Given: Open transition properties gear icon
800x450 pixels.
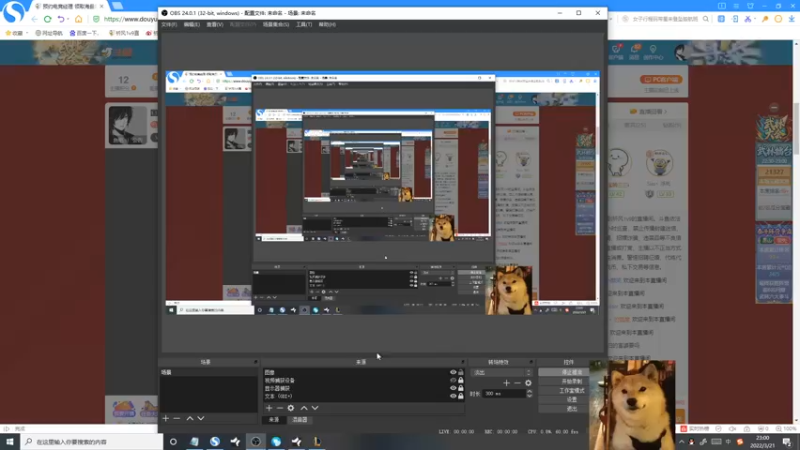Looking at the screenshot, I should pos(528,383).
